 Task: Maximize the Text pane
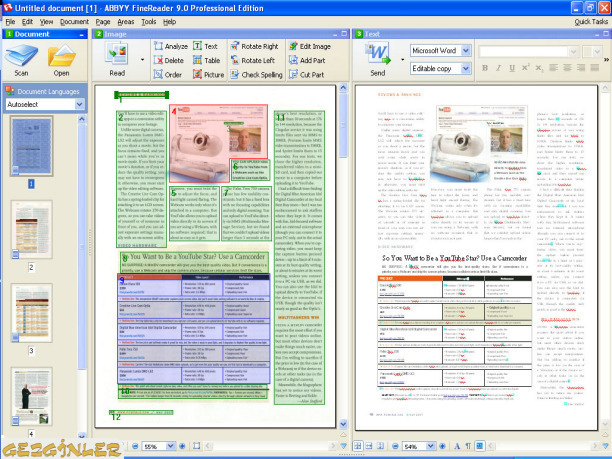(607, 34)
